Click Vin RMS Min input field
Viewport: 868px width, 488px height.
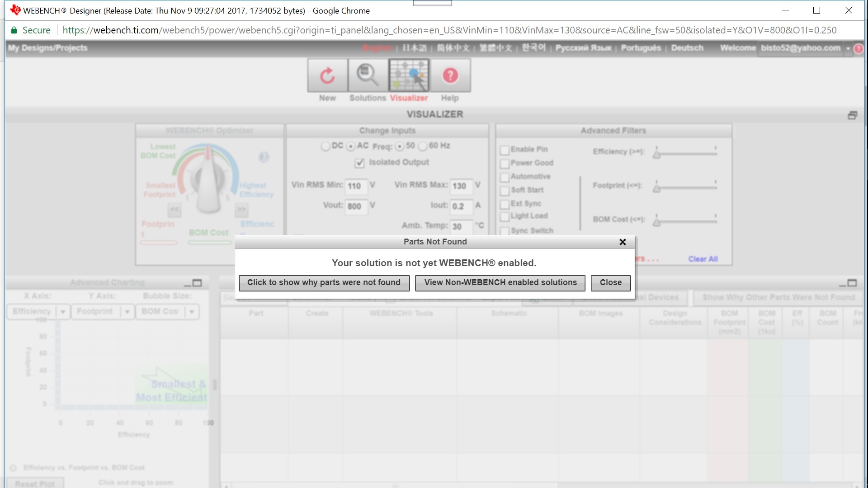pyautogui.click(x=356, y=186)
